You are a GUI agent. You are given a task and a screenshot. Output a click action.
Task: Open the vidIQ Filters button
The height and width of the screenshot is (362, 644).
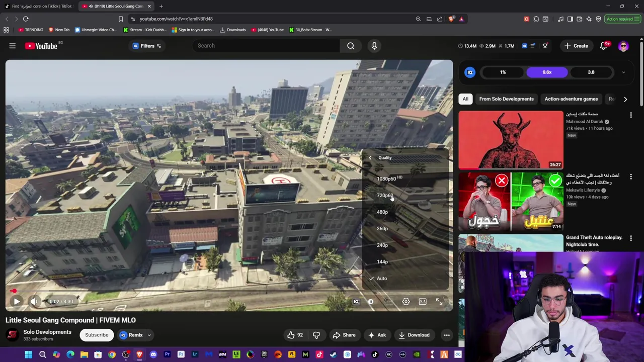click(146, 46)
